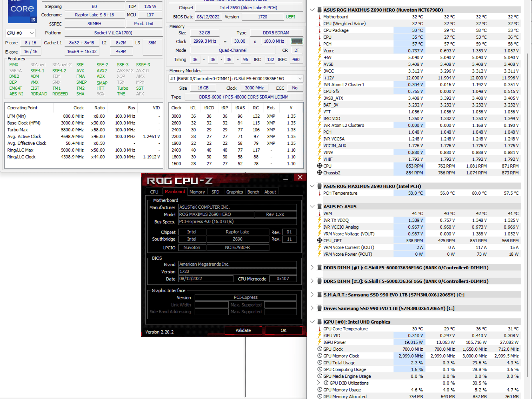The width and height of the screenshot is (532, 399).
Task: Click the thermometer icon of VRM row
Action: coord(320,213)
